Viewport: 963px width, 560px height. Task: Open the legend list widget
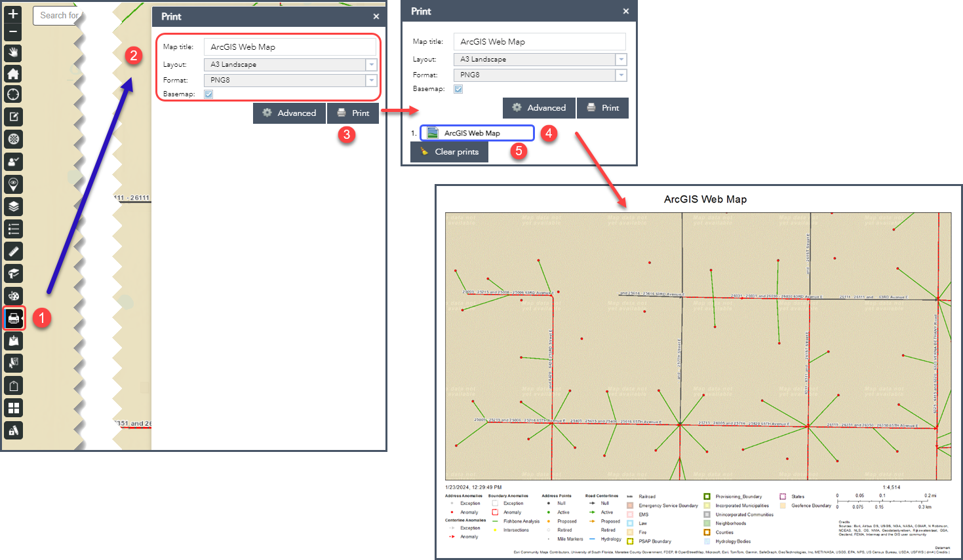(x=13, y=229)
